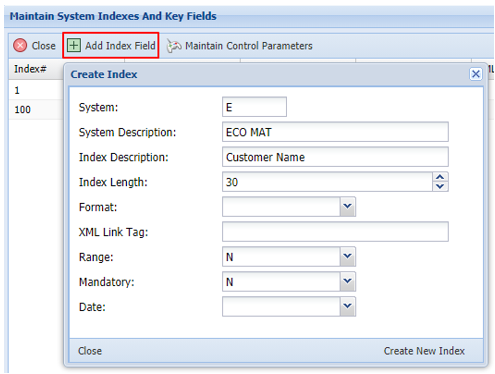The width and height of the screenshot is (495, 374).
Task: Select the row with Index# 1
Action: pyautogui.click(x=36, y=90)
